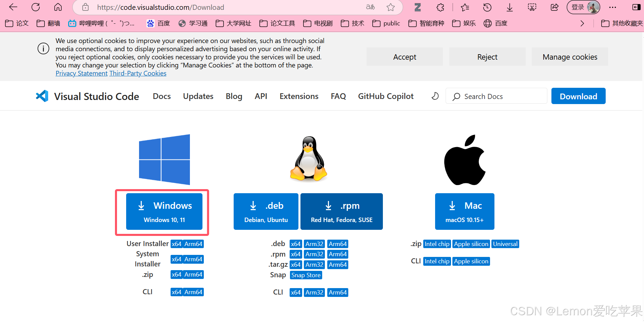This screenshot has width=644, height=322.
Task: Click the address bar URL
Action: (x=161, y=7)
